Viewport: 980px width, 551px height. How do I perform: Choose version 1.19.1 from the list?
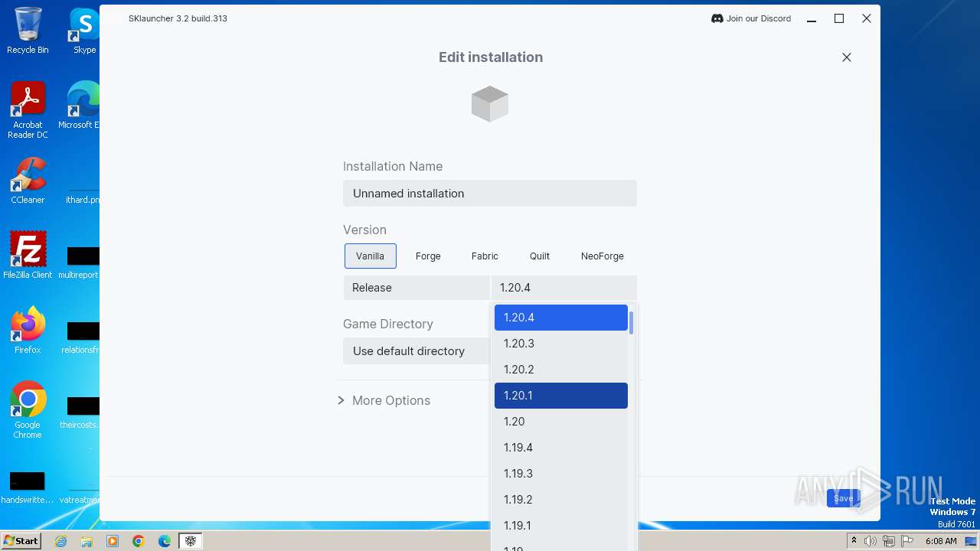tap(561, 526)
